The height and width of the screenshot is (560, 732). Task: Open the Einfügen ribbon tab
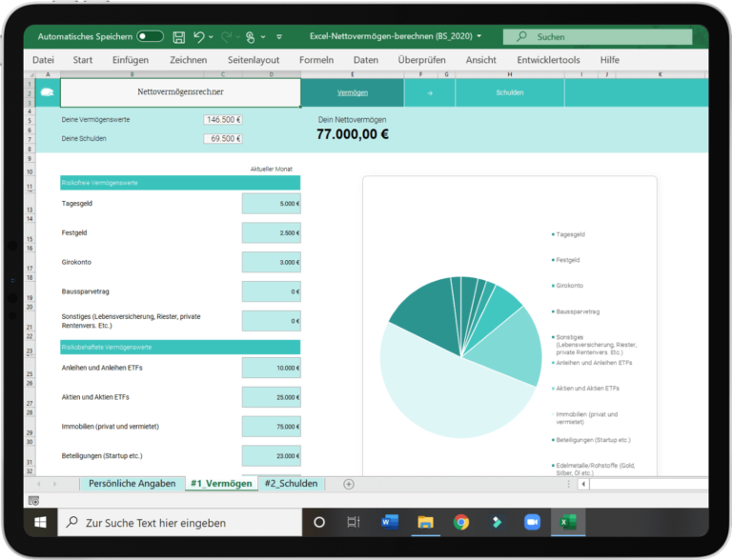click(x=131, y=60)
